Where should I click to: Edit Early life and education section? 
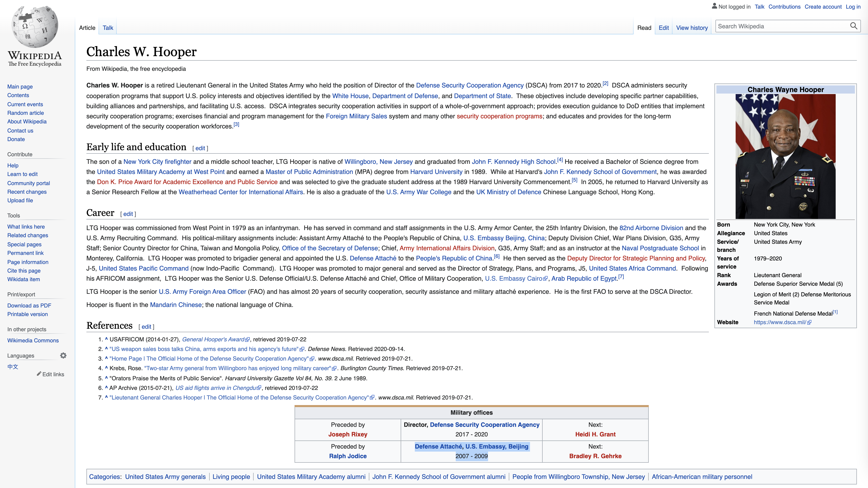[x=200, y=148]
